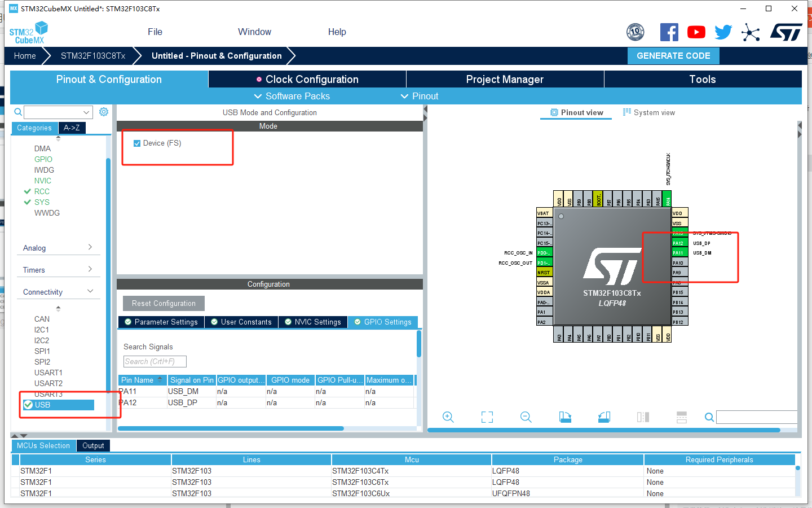Zoom in on the pinout view
The width and height of the screenshot is (812, 508).
[x=448, y=417]
